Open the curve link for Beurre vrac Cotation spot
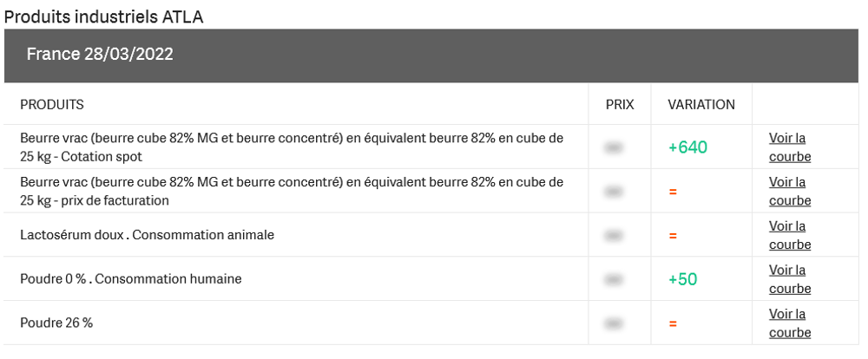The width and height of the screenshot is (868, 359). (789, 147)
